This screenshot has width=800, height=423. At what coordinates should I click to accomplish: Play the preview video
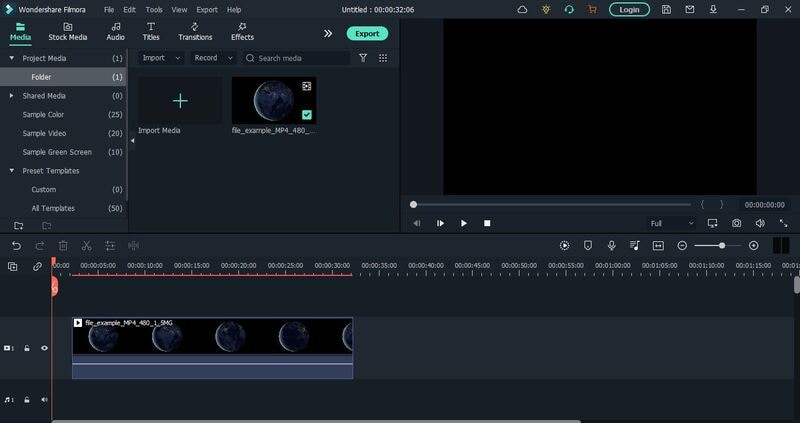[x=464, y=223]
